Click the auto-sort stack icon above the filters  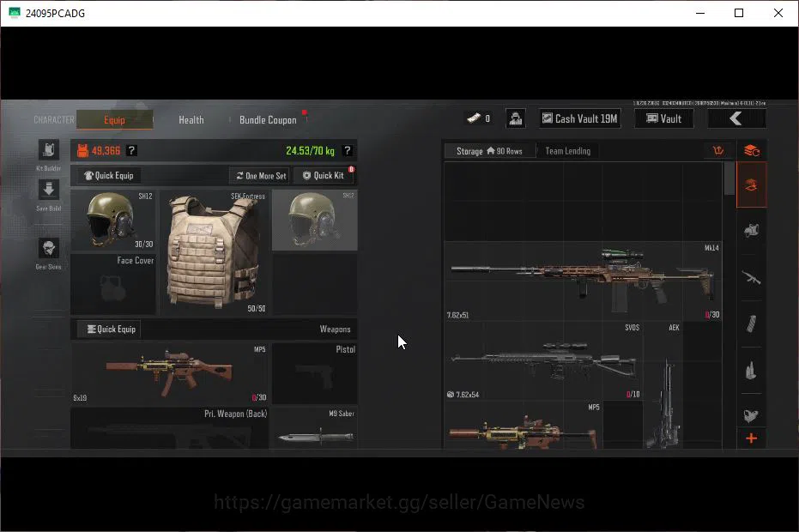pyautogui.click(x=752, y=151)
